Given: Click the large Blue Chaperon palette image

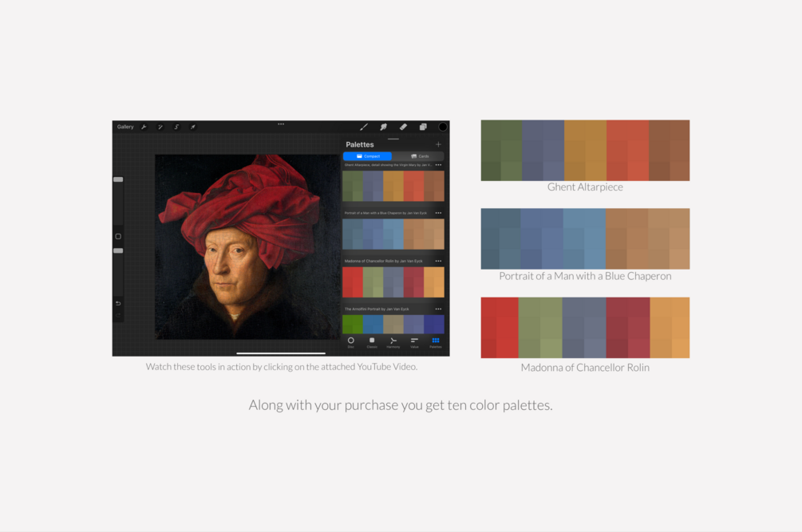Looking at the screenshot, I should [585, 238].
